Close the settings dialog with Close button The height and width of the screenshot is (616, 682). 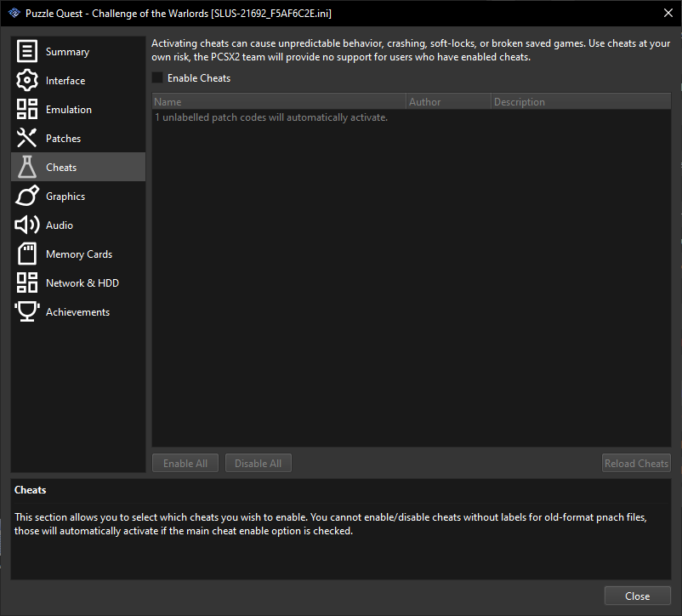[x=637, y=596]
